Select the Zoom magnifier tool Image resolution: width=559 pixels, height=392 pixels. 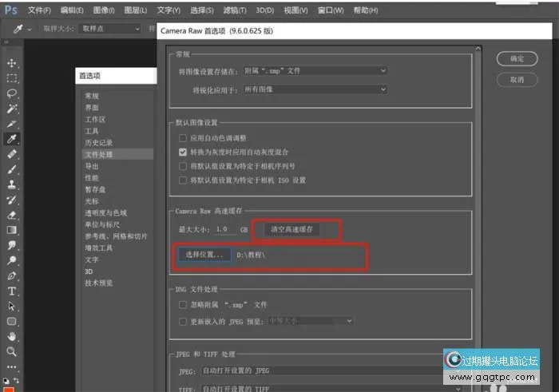(12, 351)
